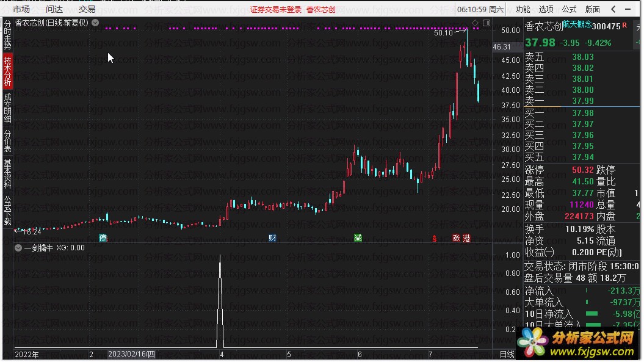Click 卖五 price 38.03
This screenshot has width=644, height=362.
coord(583,57)
